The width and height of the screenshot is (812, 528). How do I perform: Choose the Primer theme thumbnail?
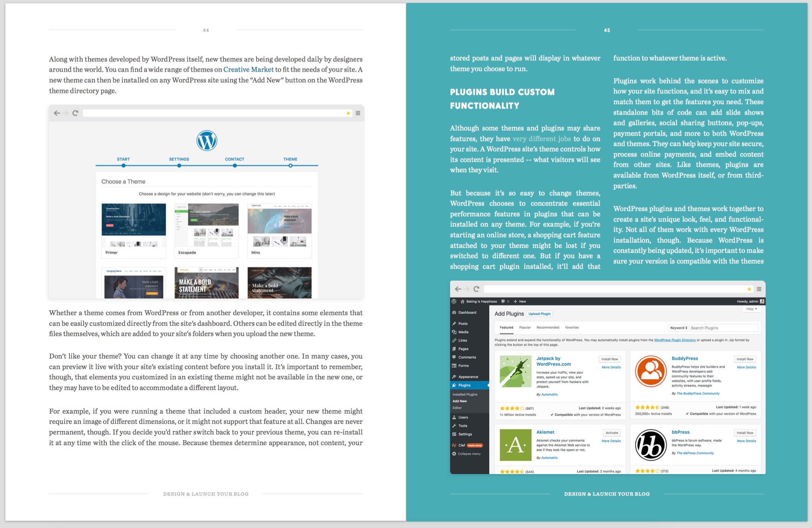[134, 231]
